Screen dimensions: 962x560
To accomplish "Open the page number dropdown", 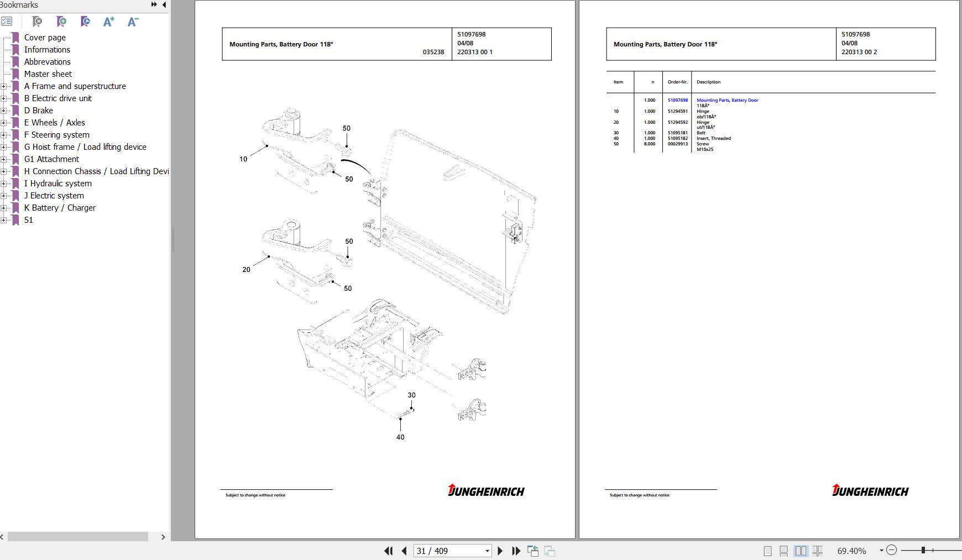I will (487, 551).
